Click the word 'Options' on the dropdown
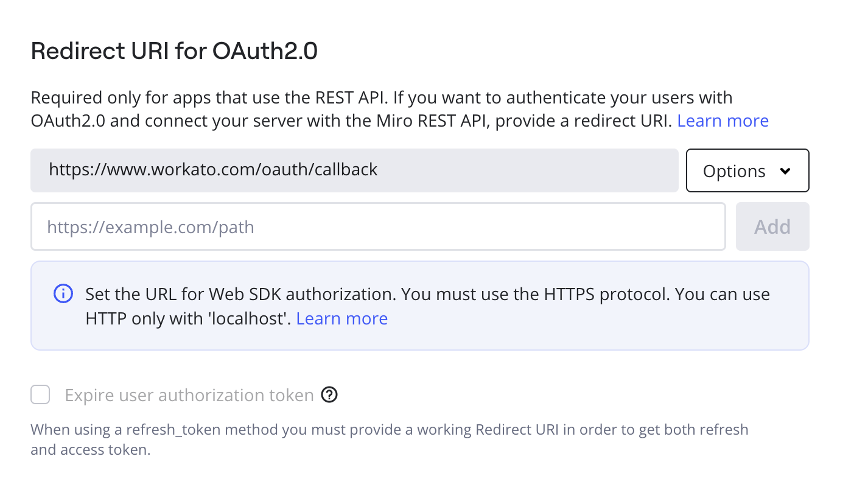 click(x=734, y=171)
